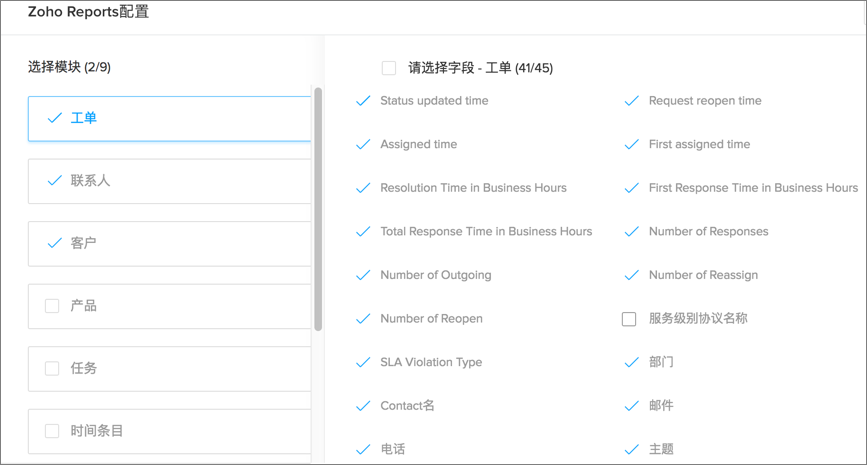
Task: Deselect Number of Outgoing field
Action: [x=363, y=275]
